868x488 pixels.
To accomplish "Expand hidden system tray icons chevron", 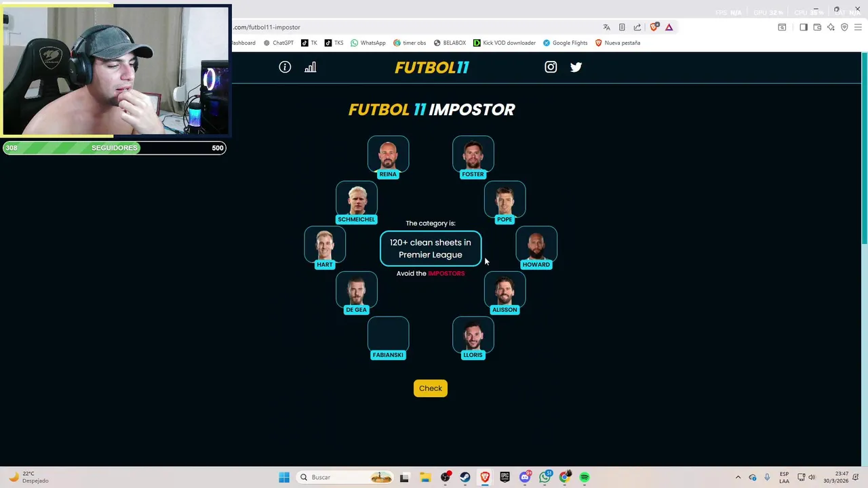I will (x=738, y=477).
